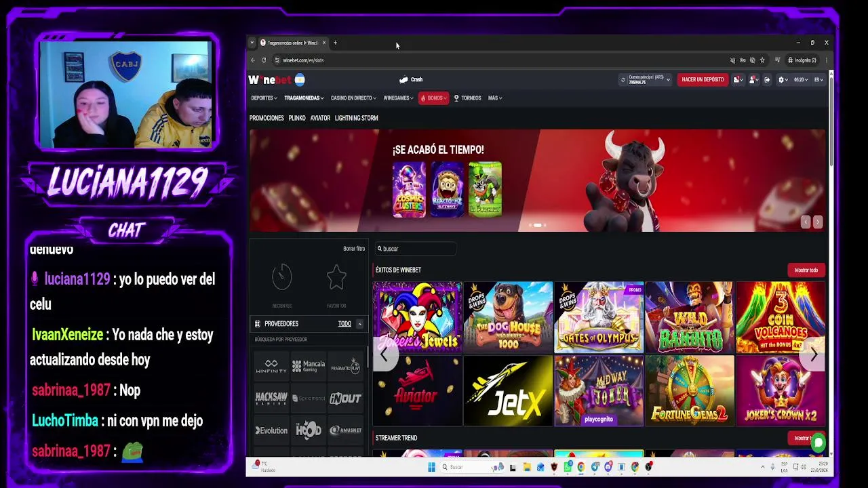Expand the Tragamonedas menu
Screen dimensions: 868x488
click(x=304, y=98)
